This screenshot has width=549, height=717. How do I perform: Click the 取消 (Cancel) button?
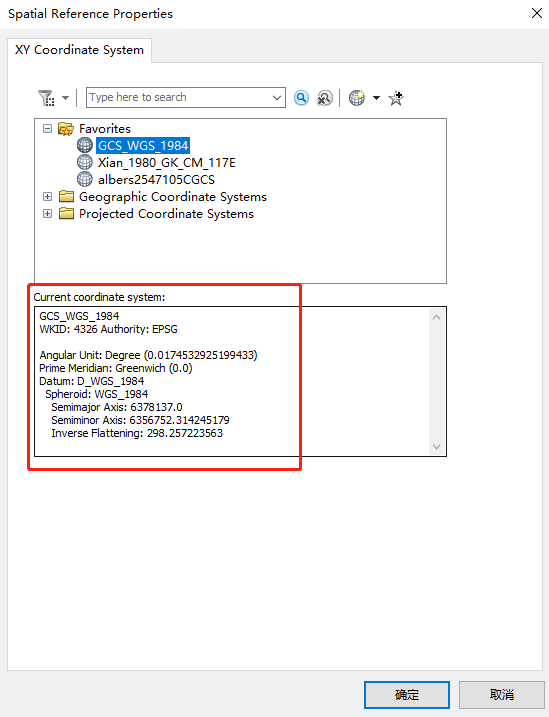click(x=501, y=695)
